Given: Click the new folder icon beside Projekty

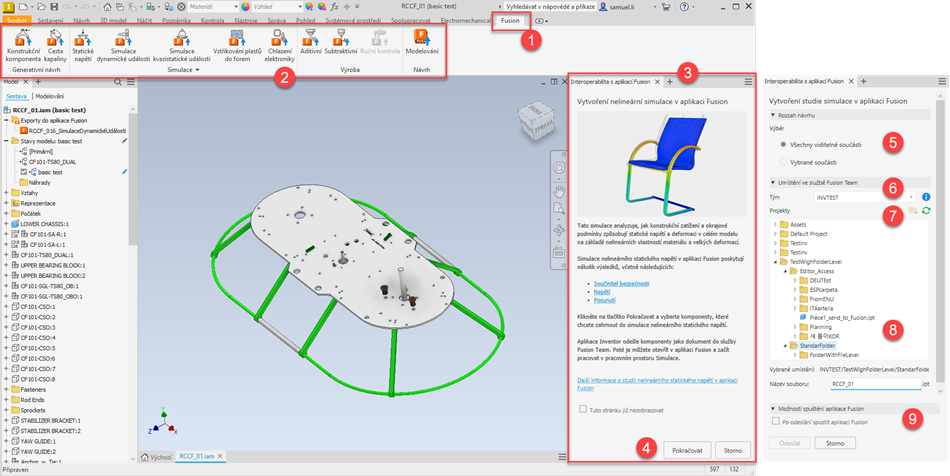Looking at the screenshot, I should [913, 210].
